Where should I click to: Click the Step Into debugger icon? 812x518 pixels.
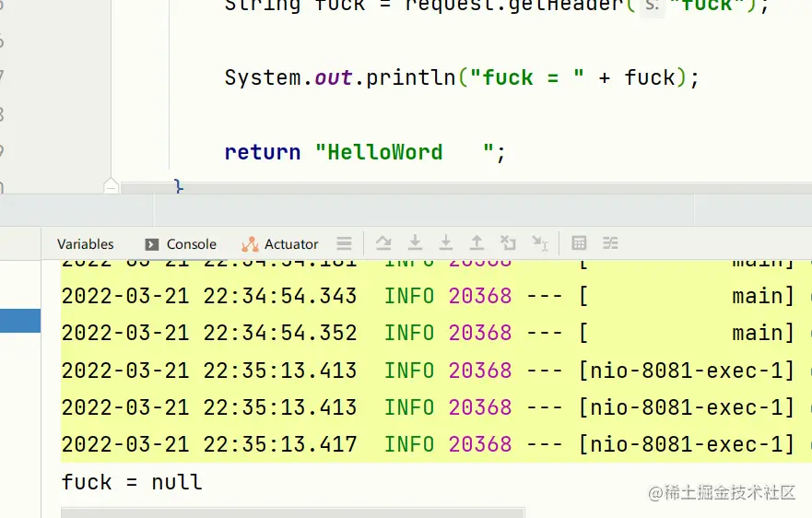415,242
